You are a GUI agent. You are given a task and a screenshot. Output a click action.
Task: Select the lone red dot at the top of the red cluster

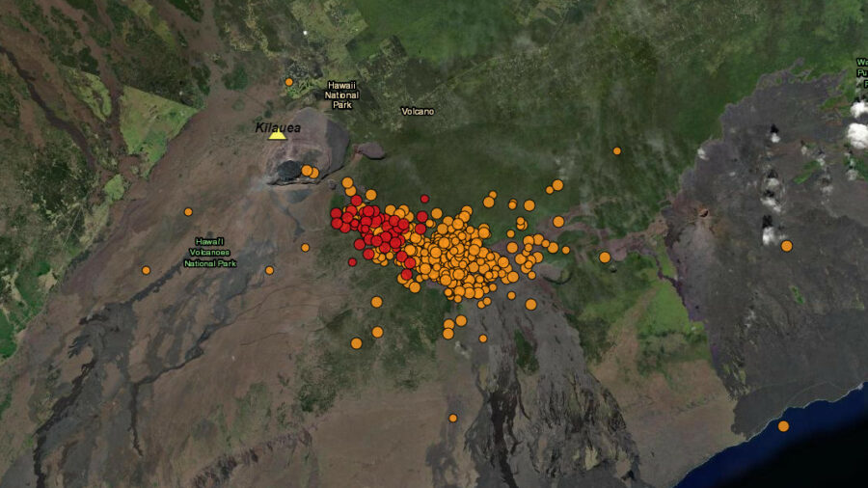click(424, 199)
